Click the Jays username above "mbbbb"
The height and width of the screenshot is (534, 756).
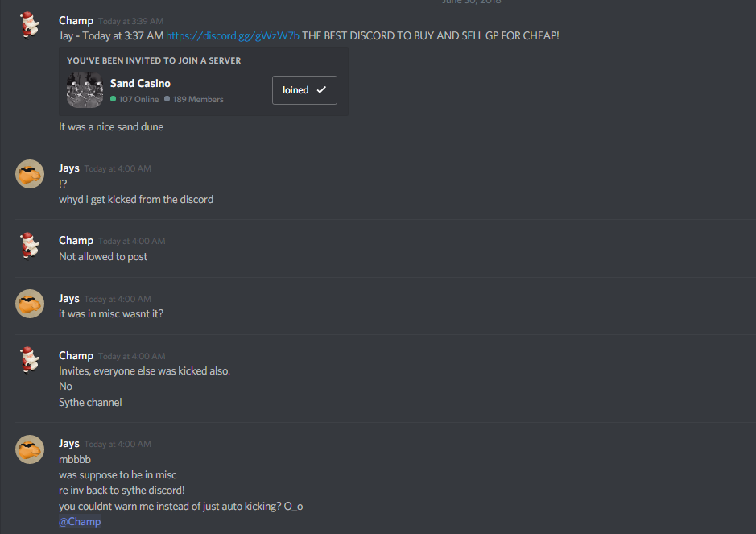tap(69, 444)
